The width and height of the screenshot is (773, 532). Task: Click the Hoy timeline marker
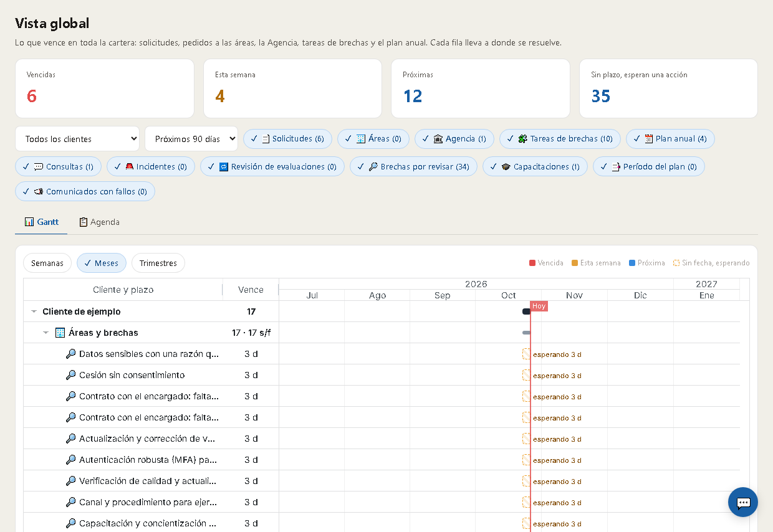click(539, 306)
